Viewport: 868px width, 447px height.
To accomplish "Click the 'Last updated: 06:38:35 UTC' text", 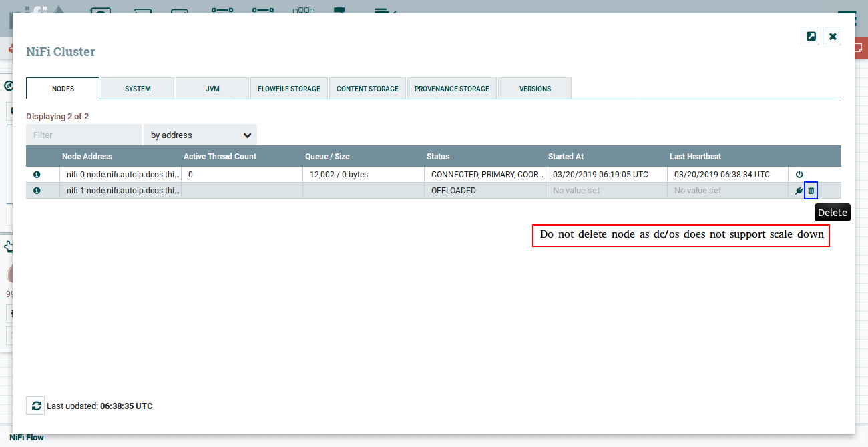I will pos(99,406).
